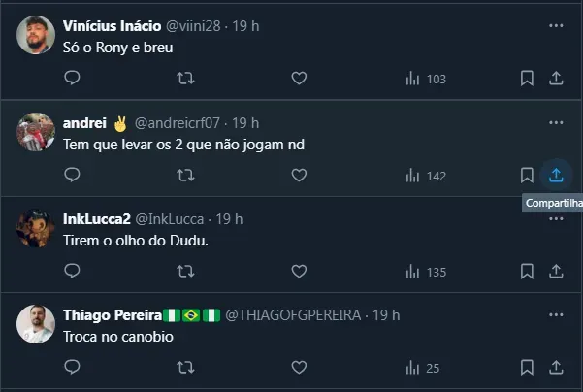Like the tweet "Só o Rony e breu"
This screenshot has width=583, height=392.
pyautogui.click(x=299, y=79)
